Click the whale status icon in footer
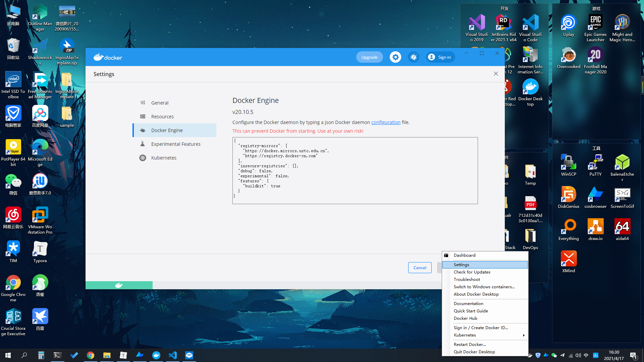644x362 pixels. click(x=119, y=285)
